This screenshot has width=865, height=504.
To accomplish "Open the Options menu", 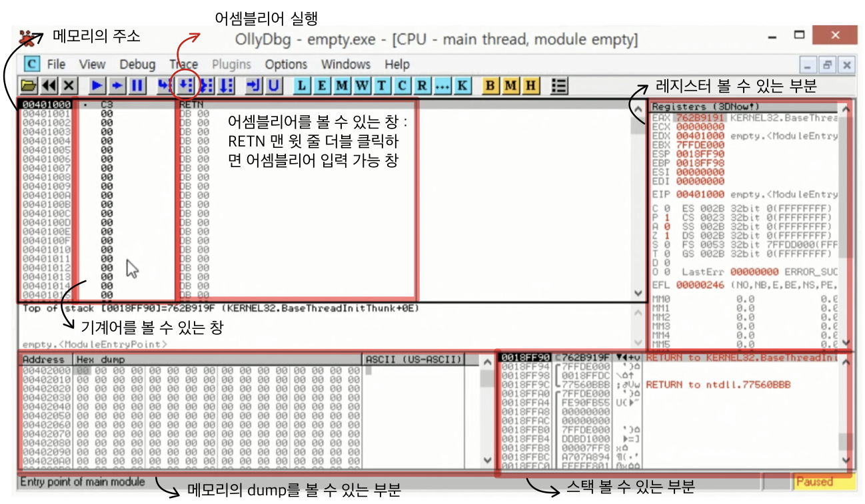I will pyautogui.click(x=286, y=65).
